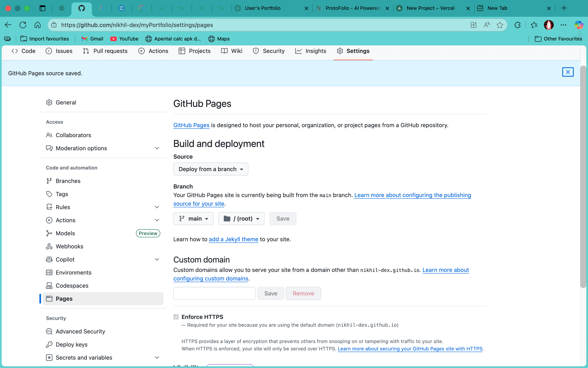The image size is (588, 368).
Task: Toggle the Enforce HTTPS checkbox
Action: pyautogui.click(x=176, y=317)
